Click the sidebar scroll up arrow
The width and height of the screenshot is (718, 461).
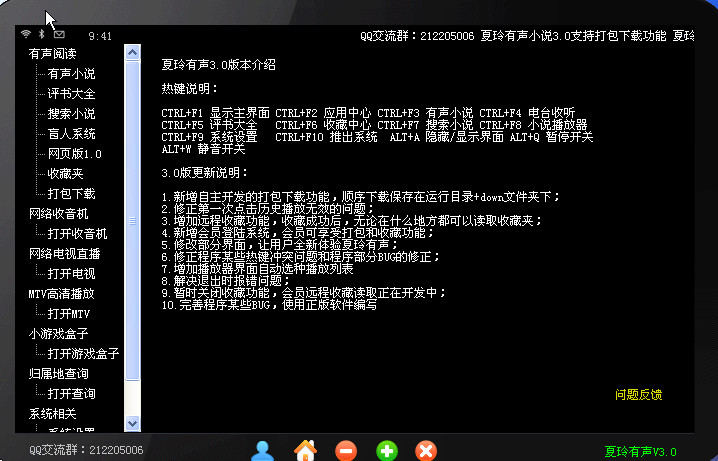point(132,53)
